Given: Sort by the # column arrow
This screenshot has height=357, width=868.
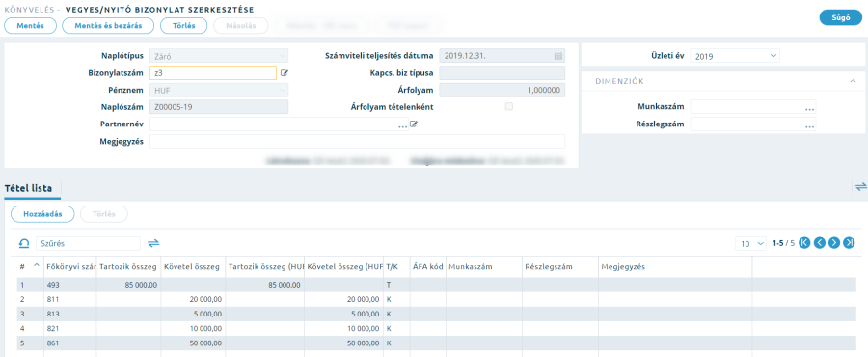Looking at the screenshot, I should pyautogui.click(x=37, y=266).
